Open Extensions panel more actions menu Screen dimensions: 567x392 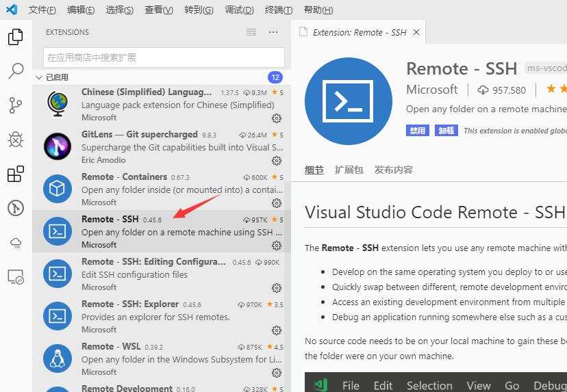pyautogui.click(x=273, y=32)
